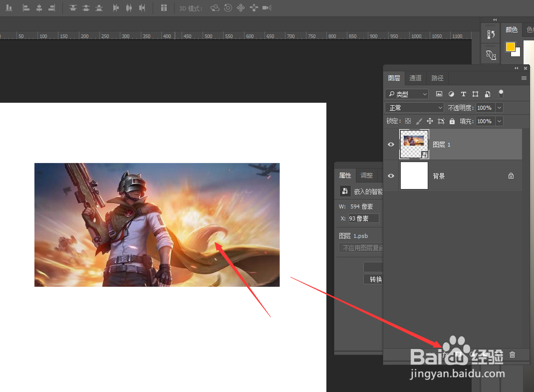Viewport: 534px width, 392px height.
Task: Select 图层 1 layer thumbnail
Action: pos(414,144)
